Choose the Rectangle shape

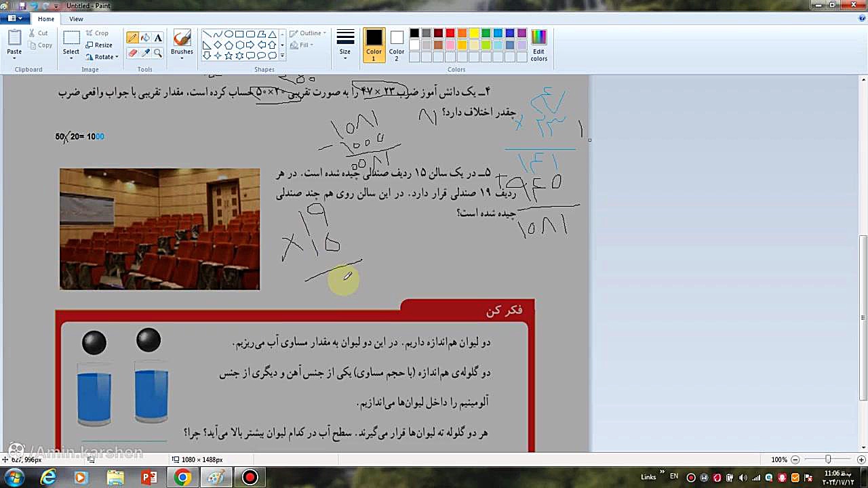[x=239, y=34]
